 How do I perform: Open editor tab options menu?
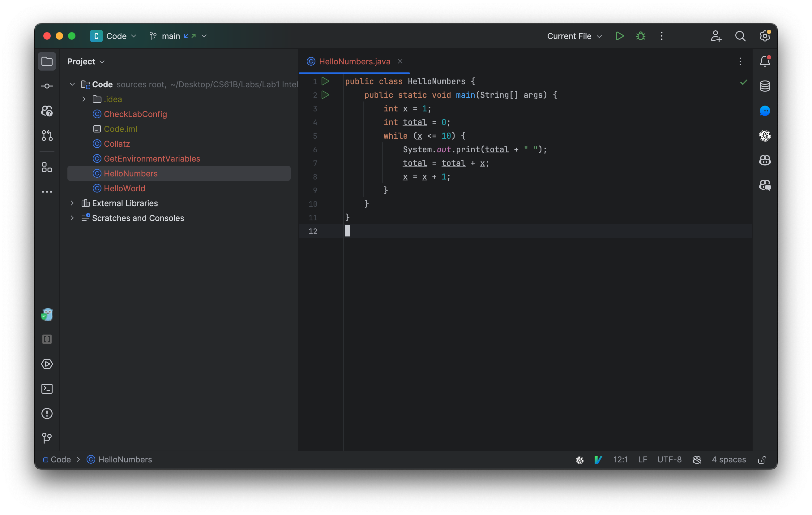click(x=740, y=61)
